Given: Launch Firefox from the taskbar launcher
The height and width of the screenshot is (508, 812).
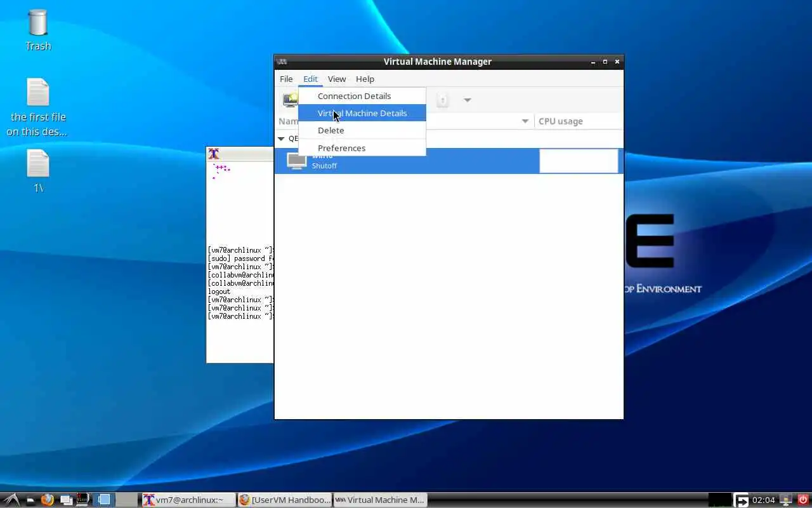Looking at the screenshot, I should [x=47, y=500].
